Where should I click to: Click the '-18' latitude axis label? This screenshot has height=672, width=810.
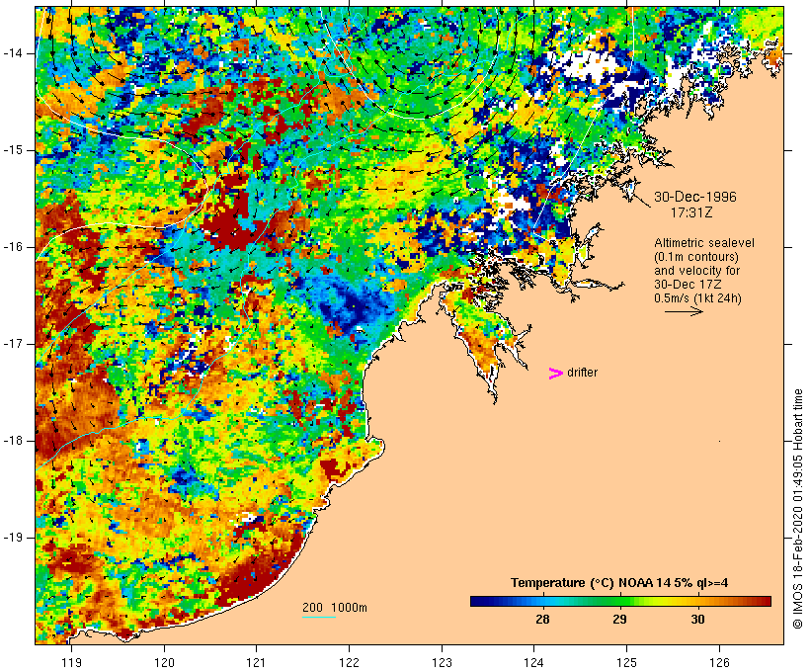pyautogui.click(x=13, y=441)
